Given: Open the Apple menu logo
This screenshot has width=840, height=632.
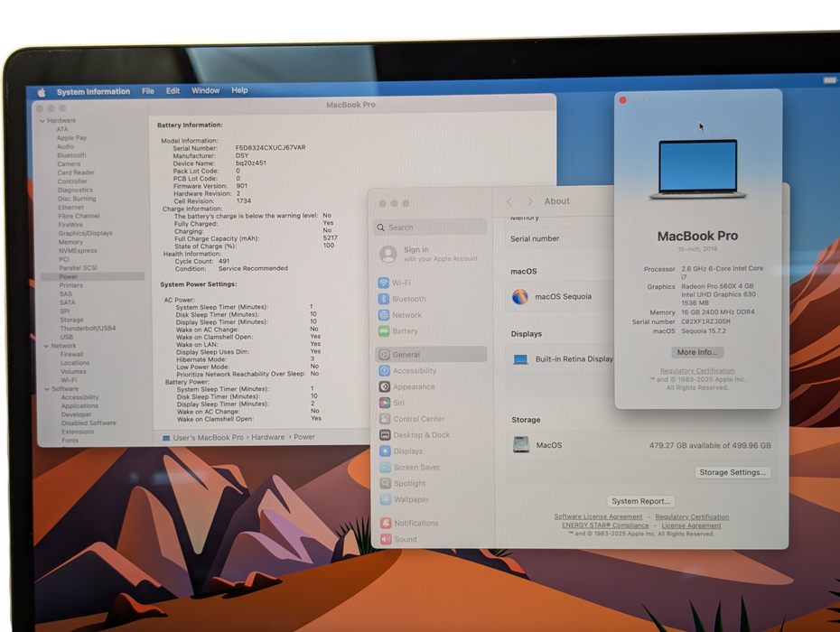Looking at the screenshot, I should point(42,92).
